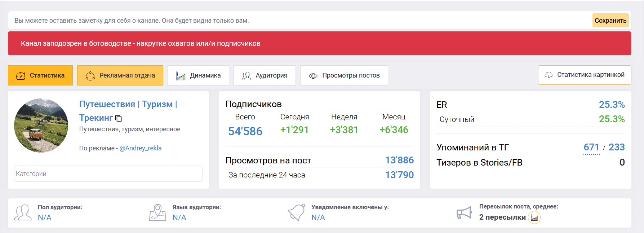Open the Динамика tab
Screen dimensions: 644x233
coord(198,75)
